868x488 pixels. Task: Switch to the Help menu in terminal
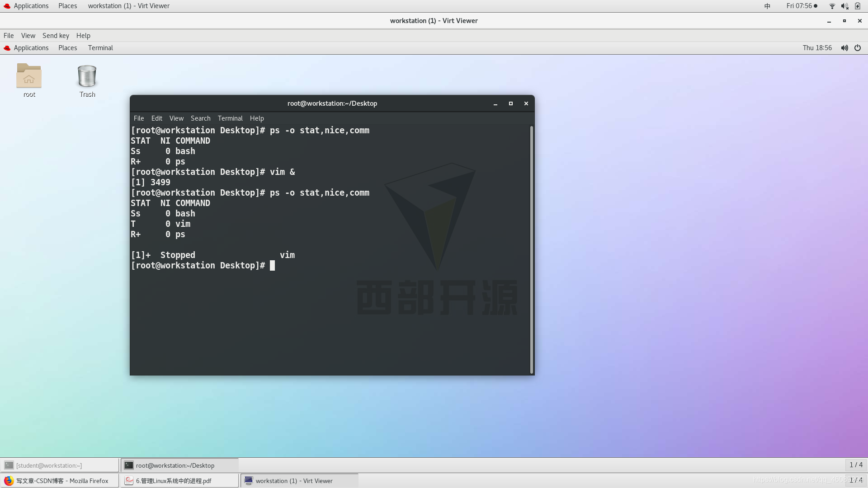[x=256, y=118]
